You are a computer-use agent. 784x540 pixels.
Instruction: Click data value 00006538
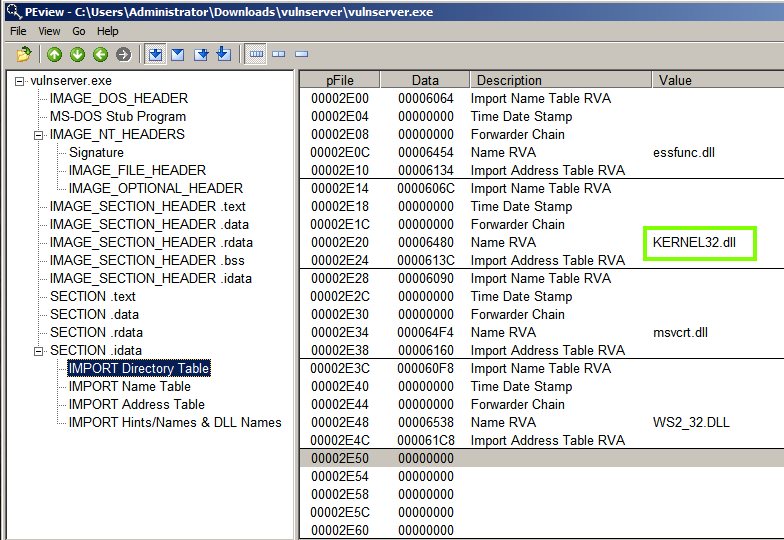pyautogui.click(x=426, y=422)
